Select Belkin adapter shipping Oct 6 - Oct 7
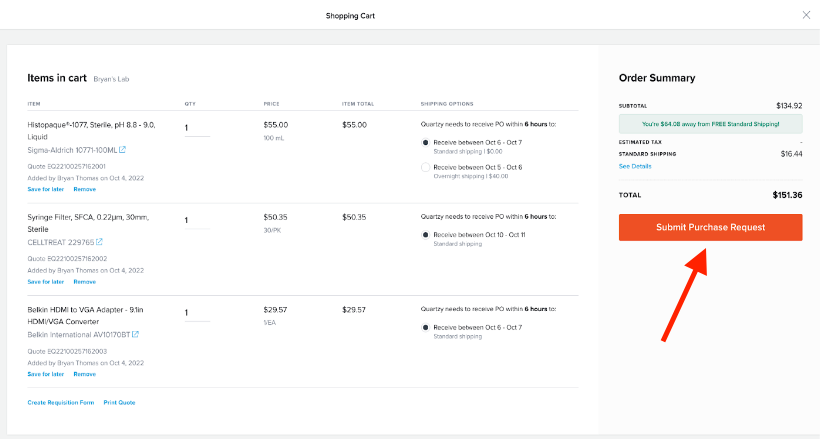This screenshot has width=826, height=439. [x=426, y=327]
